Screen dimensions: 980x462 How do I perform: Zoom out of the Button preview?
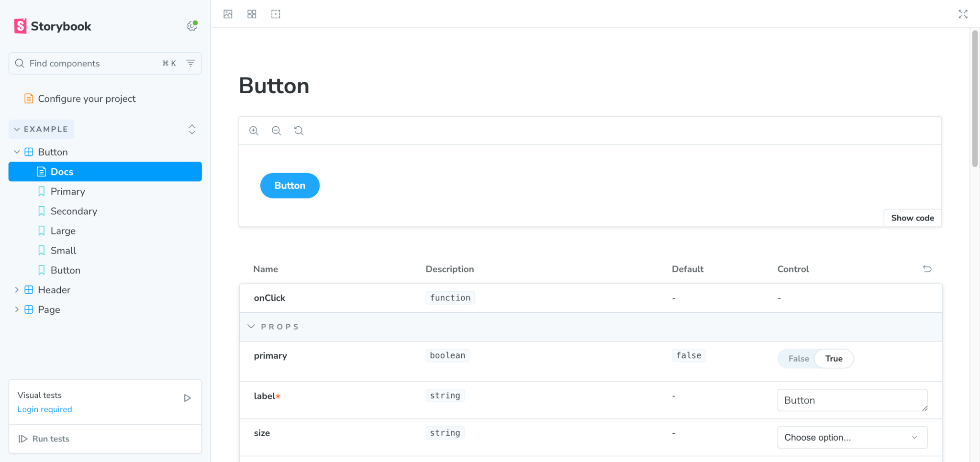pyautogui.click(x=276, y=131)
